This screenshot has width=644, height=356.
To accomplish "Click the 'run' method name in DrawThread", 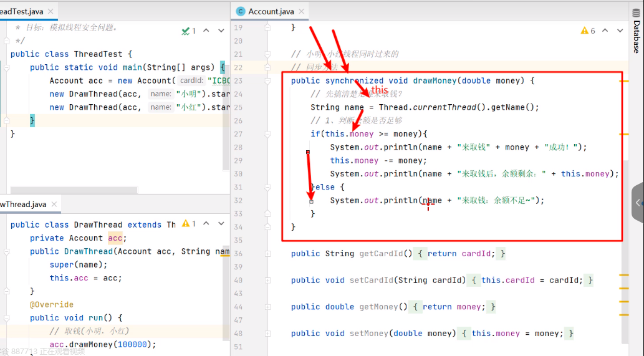I will click(96, 318).
